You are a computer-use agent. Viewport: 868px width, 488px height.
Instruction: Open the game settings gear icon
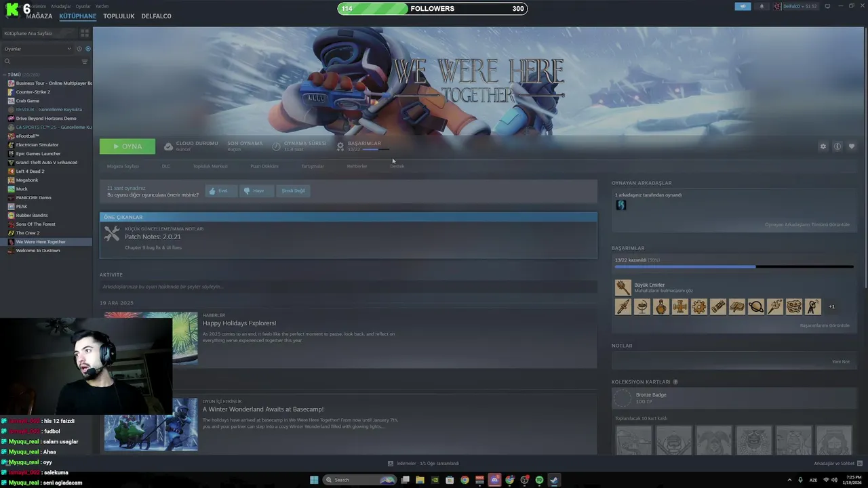coord(823,146)
